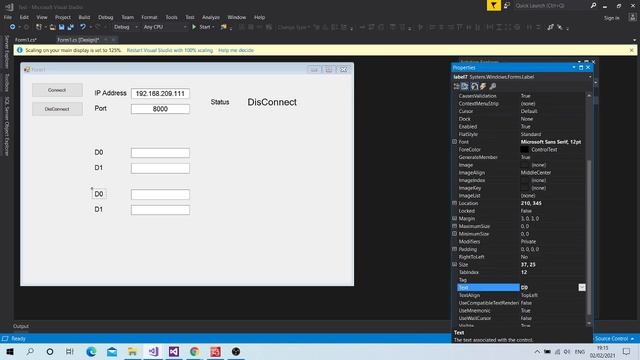Open Windows Start menu

(10, 351)
